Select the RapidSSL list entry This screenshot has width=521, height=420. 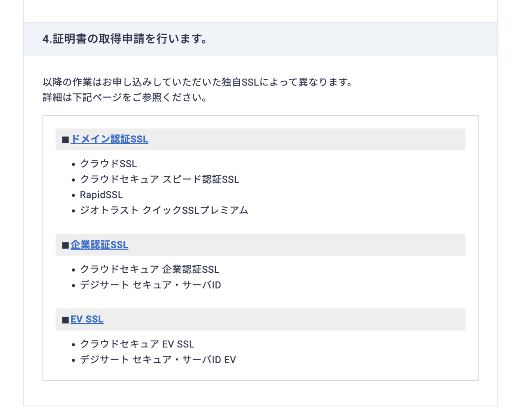coord(102,195)
